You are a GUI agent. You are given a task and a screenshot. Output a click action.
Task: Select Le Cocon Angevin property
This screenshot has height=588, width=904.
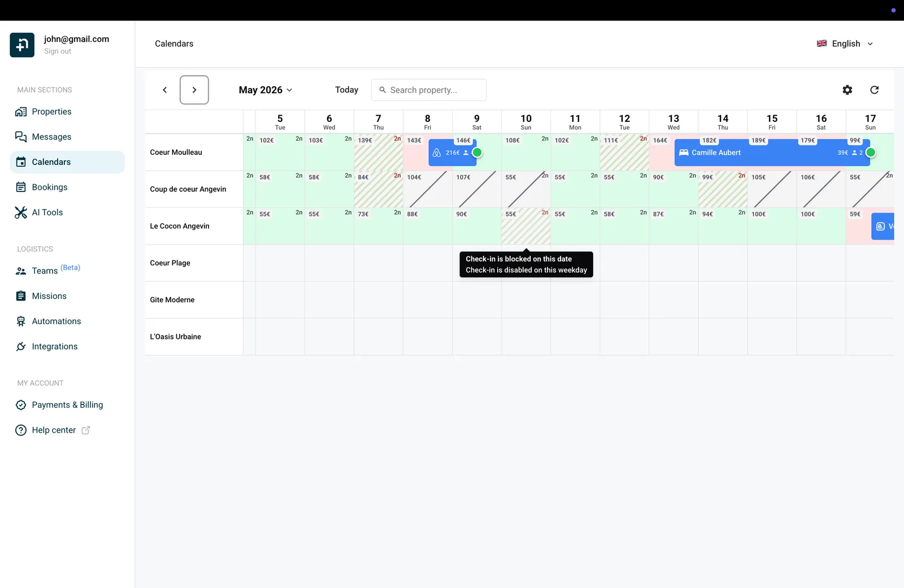[x=180, y=226]
